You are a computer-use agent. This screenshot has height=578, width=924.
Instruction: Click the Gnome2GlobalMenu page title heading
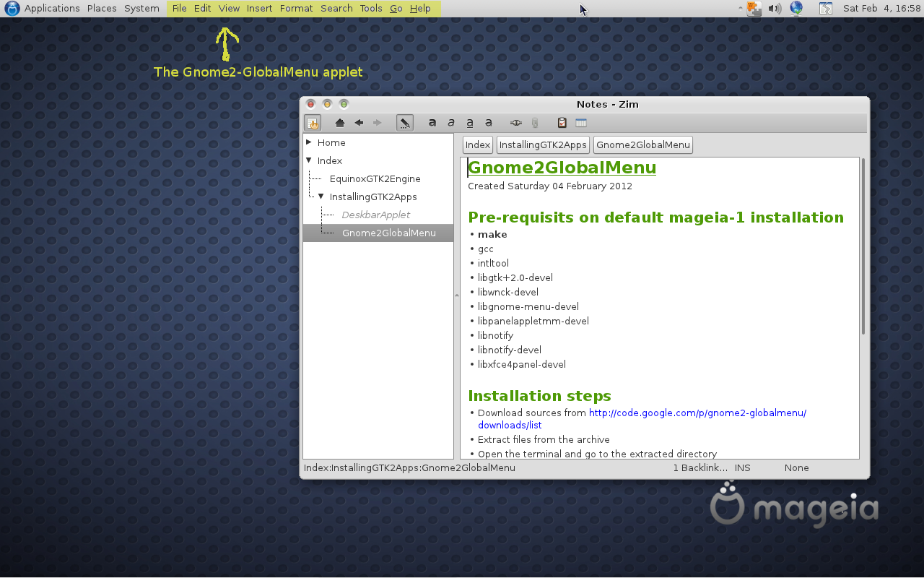click(x=562, y=168)
